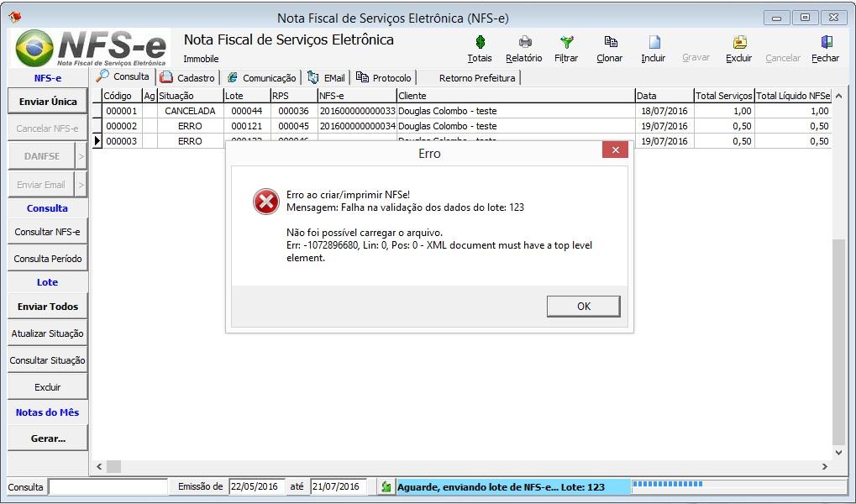Image resolution: width=856 pixels, height=504 pixels.
Task: Close the Erro dialog with X
Action: pyautogui.click(x=615, y=150)
